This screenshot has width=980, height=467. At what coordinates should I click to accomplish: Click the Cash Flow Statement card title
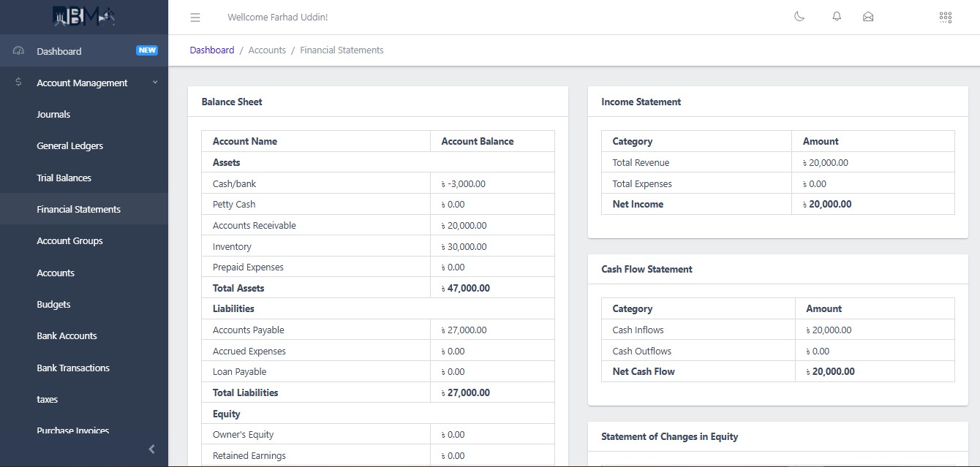coord(647,269)
